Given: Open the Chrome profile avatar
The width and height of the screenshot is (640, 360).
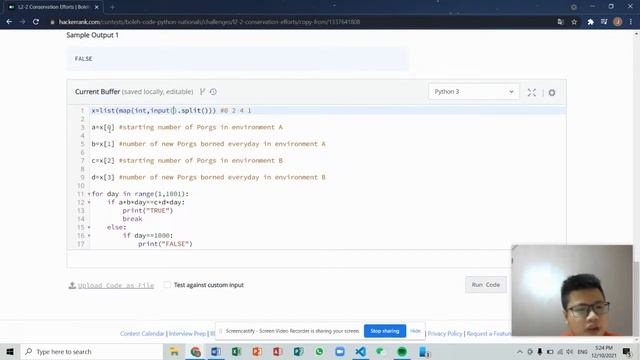Looking at the screenshot, I should pyautogui.click(x=618, y=22).
